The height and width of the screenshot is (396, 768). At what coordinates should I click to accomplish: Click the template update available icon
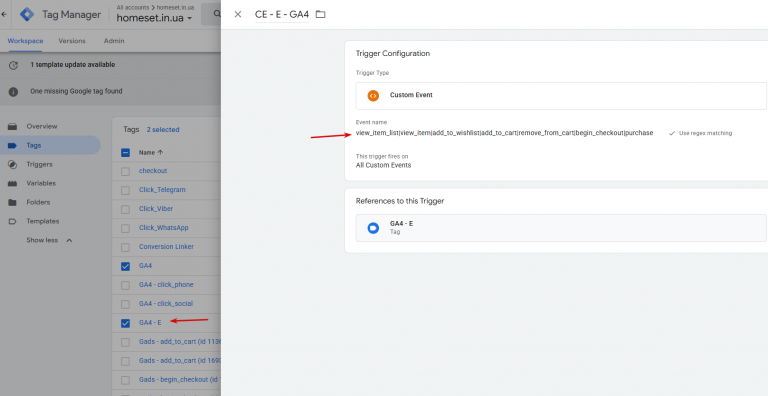point(13,65)
